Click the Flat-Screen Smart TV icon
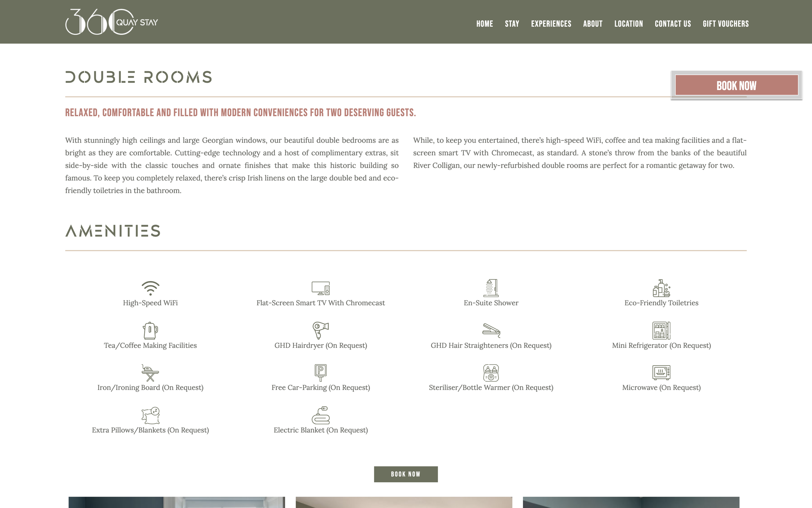The width and height of the screenshot is (812, 508). pos(321,288)
